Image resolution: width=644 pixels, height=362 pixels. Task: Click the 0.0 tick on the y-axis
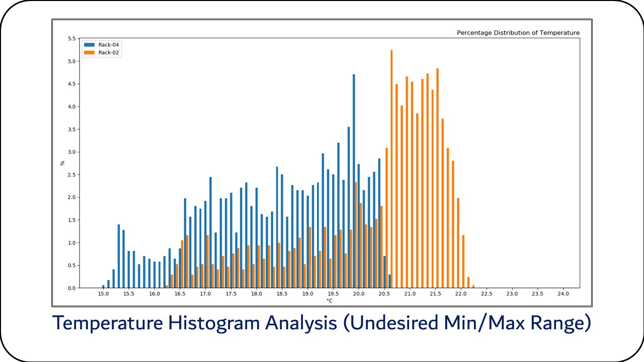pyautogui.click(x=71, y=288)
